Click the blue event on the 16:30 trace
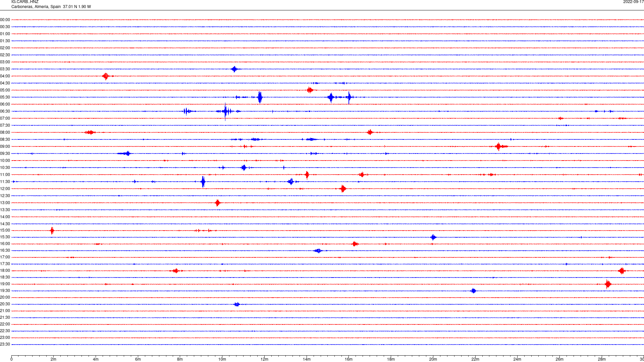Viewport: 644px width, 362px height. tap(318, 251)
